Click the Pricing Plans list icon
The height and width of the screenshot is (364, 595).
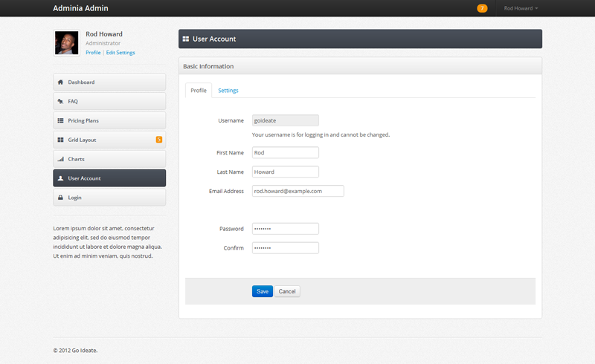coord(60,120)
